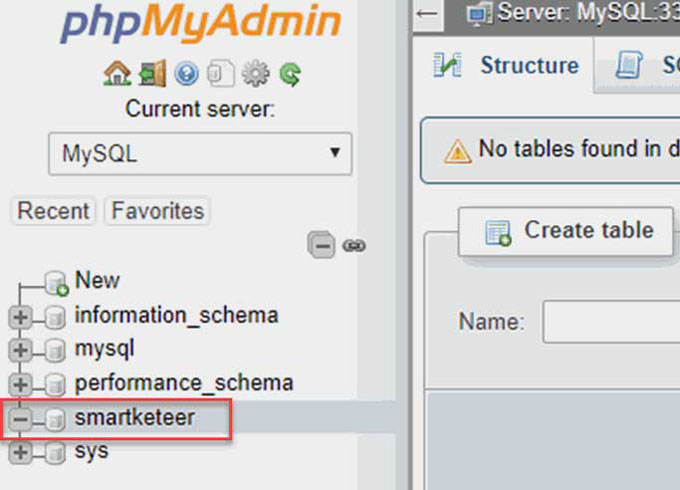Click the log out door icon
The height and width of the screenshot is (490, 680).
[152, 73]
